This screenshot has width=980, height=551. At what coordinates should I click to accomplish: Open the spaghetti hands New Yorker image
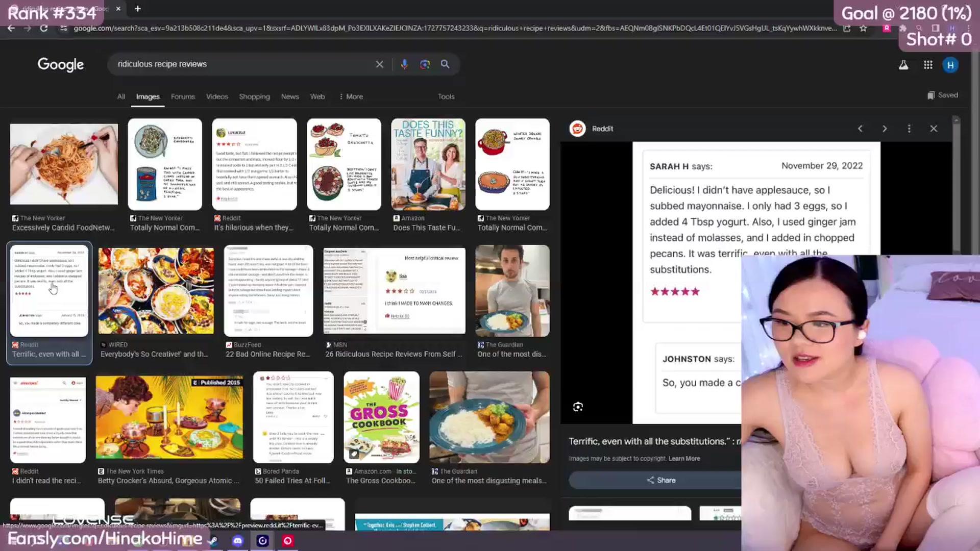click(64, 164)
